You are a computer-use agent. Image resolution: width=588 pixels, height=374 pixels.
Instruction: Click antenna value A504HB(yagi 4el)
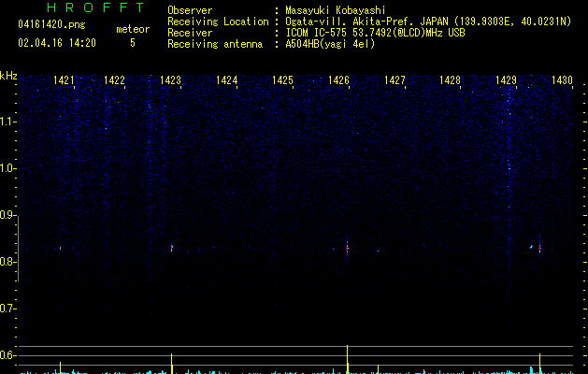point(330,44)
